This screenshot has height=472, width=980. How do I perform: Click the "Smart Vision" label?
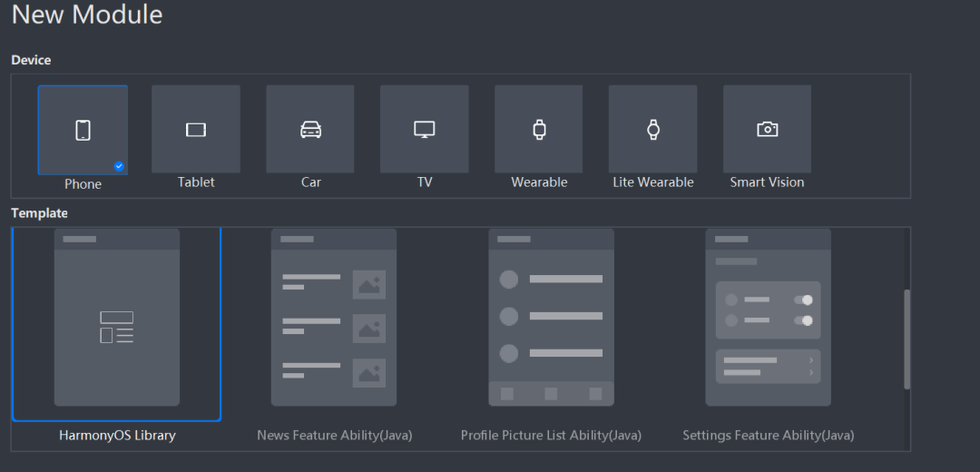tap(768, 182)
